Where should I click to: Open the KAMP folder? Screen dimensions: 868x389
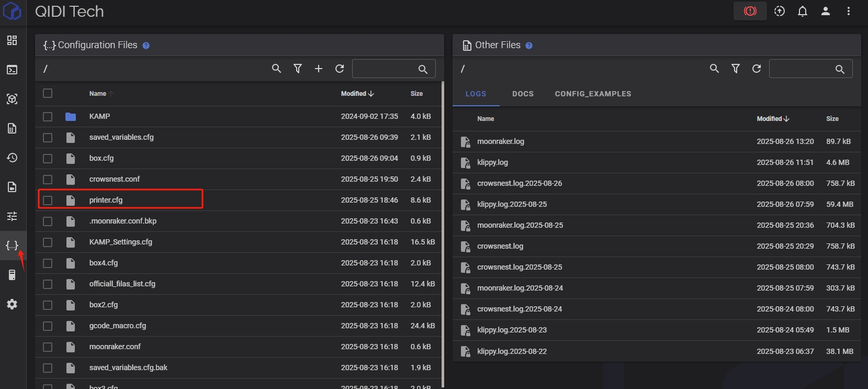[x=99, y=116]
